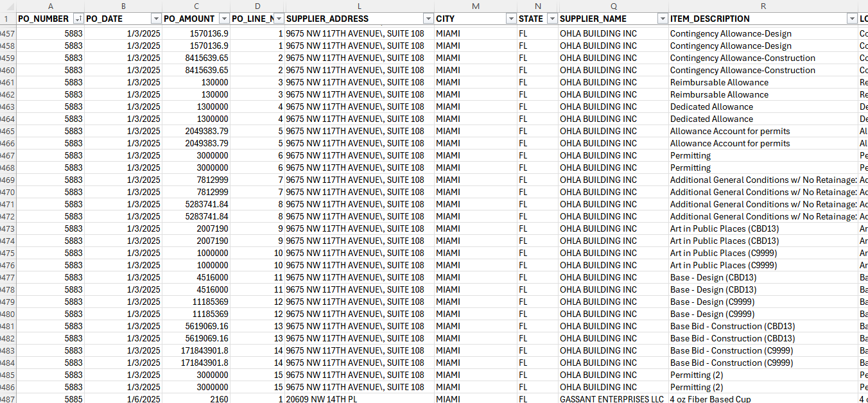This screenshot has width=868, height=403.
Task: Expand the STATE filter dropdown
Action: coord(552,19)
